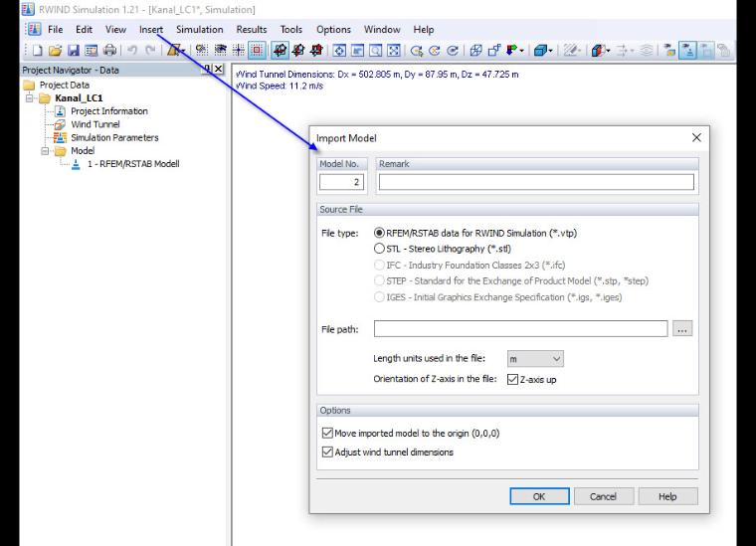
Task: Click the third circular arrow rotate icon
Action: (453, 50)
